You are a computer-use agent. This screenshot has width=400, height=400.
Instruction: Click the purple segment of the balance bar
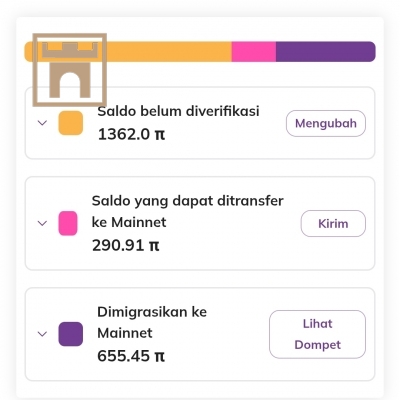point(326,52)
